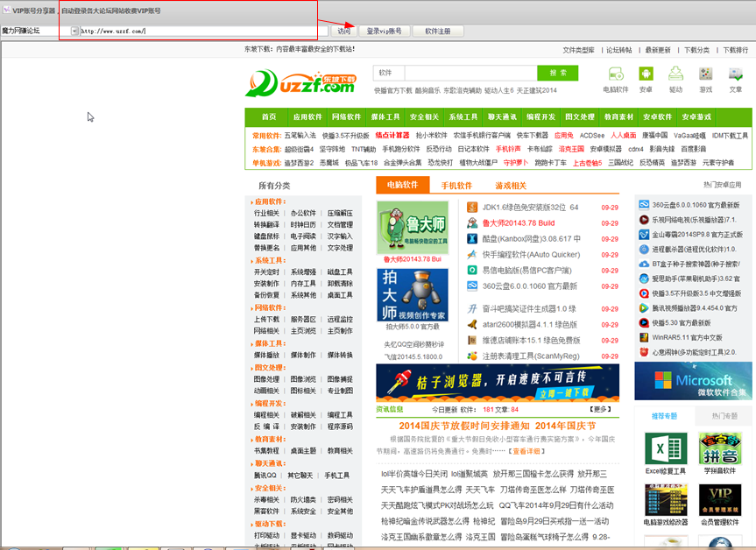Click the URL address input field
Viewport: 756px width, 550px height.
204,31
